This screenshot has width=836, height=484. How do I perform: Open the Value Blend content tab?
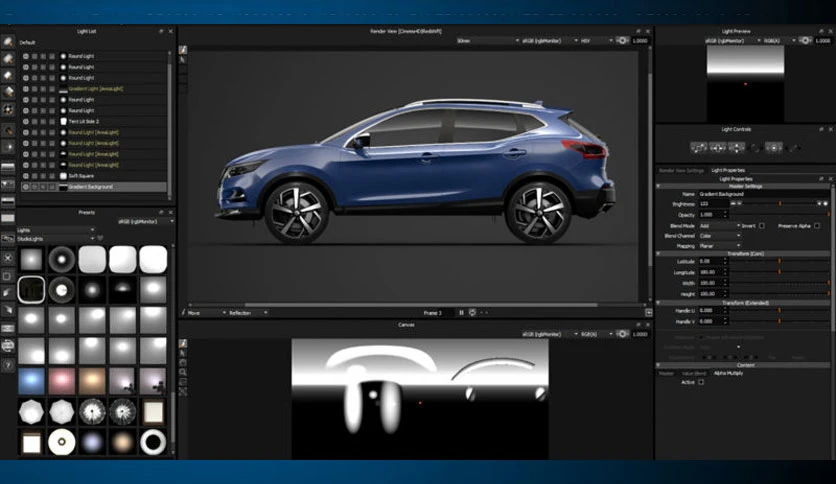coord(694,374)
